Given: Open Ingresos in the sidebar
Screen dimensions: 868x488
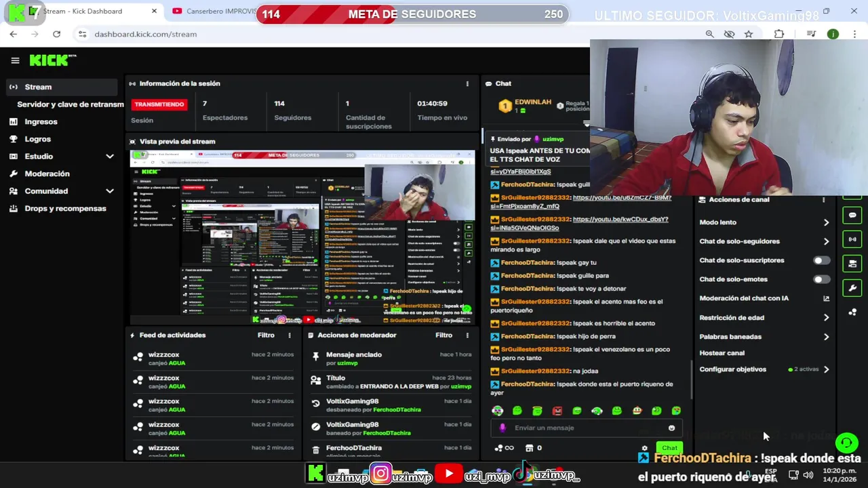Looking at the screenshot, I should 41,122.
